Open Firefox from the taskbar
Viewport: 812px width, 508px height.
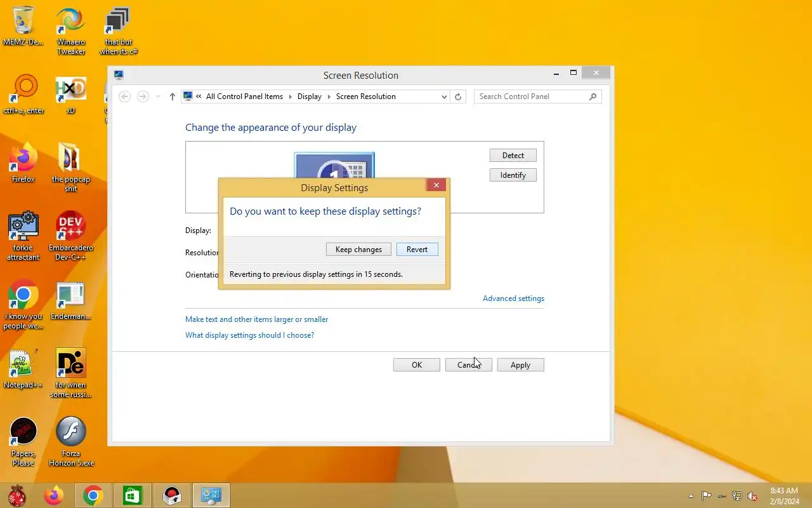click(x=54, y=495)
